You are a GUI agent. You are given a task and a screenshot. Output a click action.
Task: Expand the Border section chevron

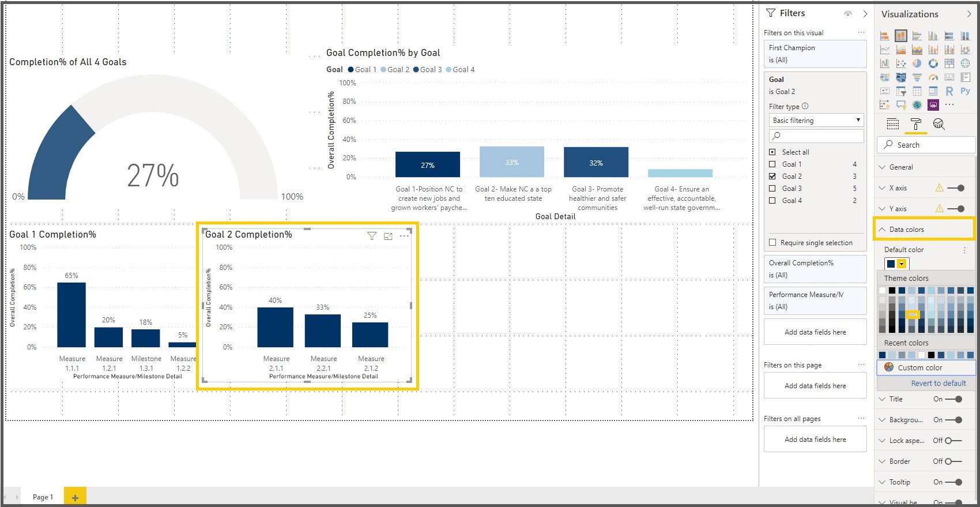(x=882, y=461)
